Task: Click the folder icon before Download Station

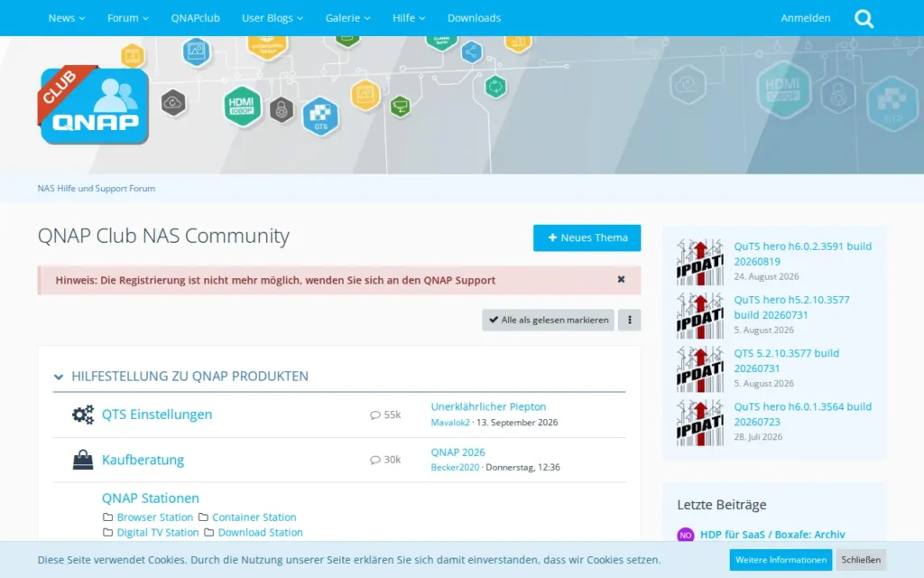Action: point(209,533)
